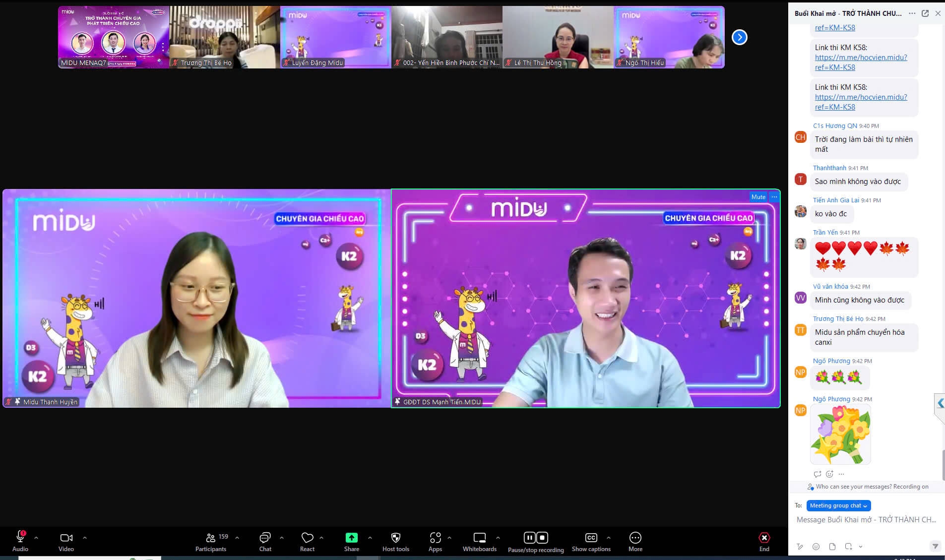The image size is (945, 560).
Task: Click the chat panel scrollbar
Action: (x=943, y=465)
